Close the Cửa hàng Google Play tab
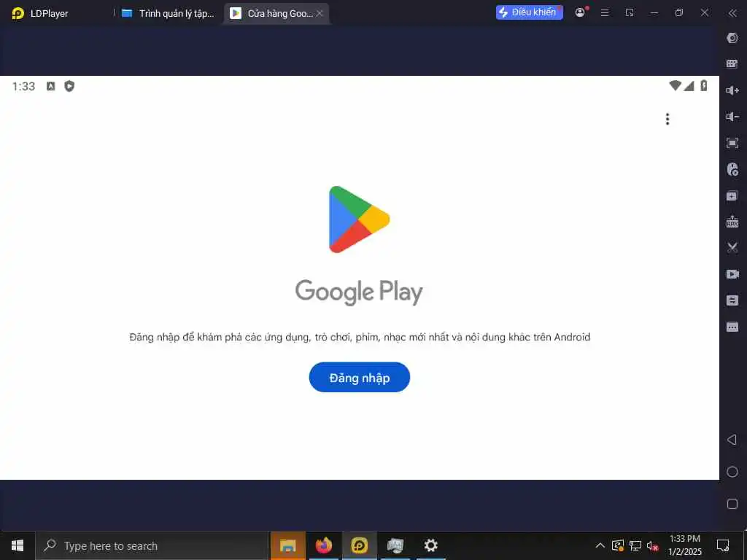747x560 pixels. (x=320, y=13)
